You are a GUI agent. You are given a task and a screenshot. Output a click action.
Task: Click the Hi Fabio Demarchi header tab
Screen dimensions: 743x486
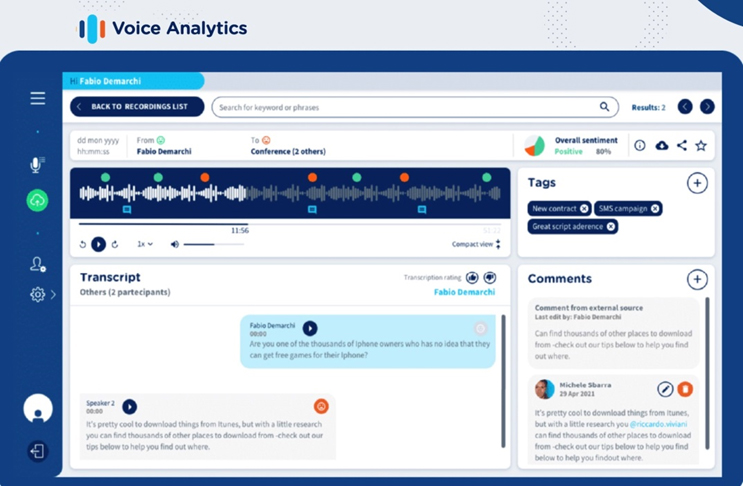pos(133,81)
